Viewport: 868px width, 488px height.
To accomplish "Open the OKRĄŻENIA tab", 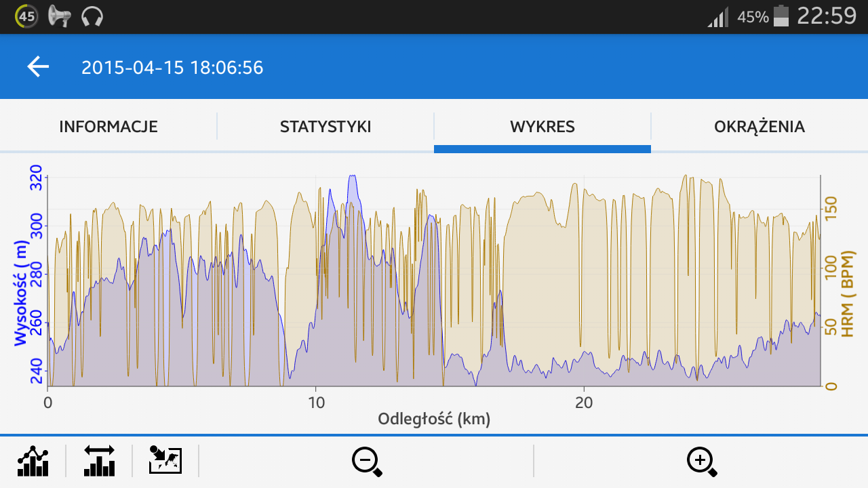I will pos(759,127).
